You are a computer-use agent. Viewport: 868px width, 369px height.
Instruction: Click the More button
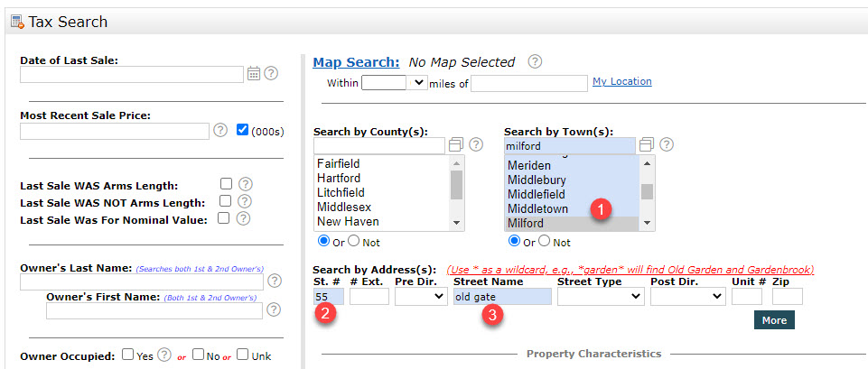[x=774, y=320]
